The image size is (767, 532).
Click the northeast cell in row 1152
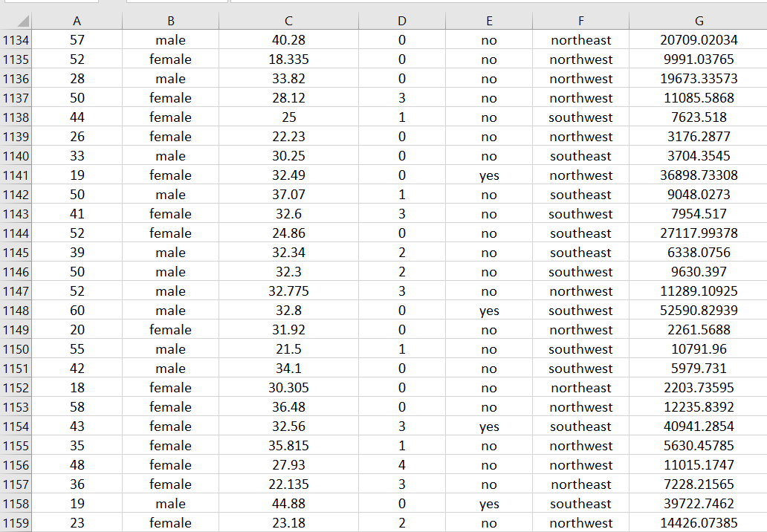[580, 388]
